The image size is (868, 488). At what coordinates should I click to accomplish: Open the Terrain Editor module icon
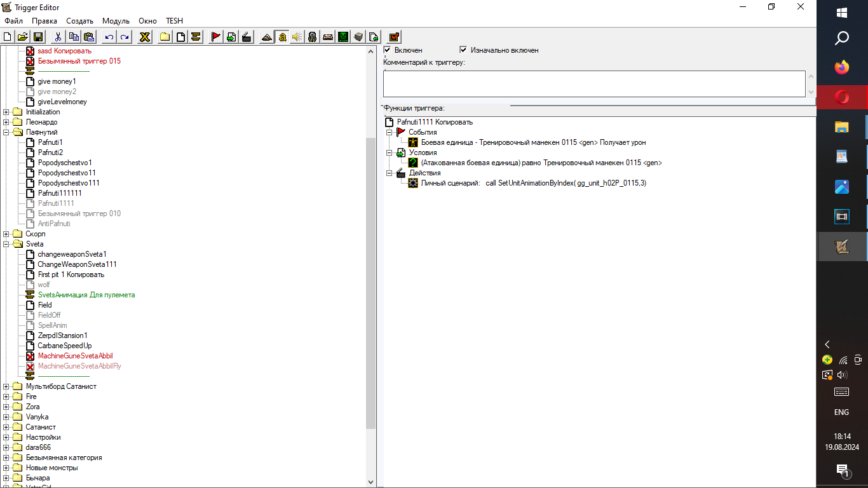click(x=267, y=37)
